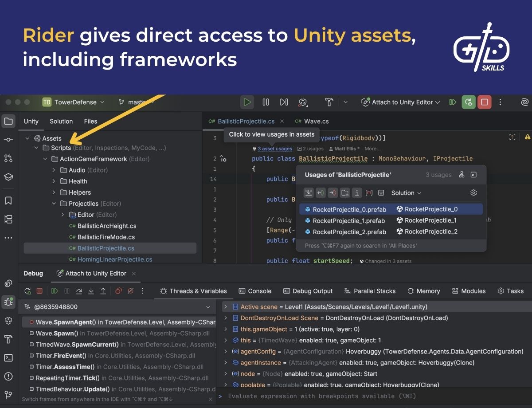Click the settings gear in Usages popup
The height and width of the screenshot is (408, 532).
[x=473, y=192]
